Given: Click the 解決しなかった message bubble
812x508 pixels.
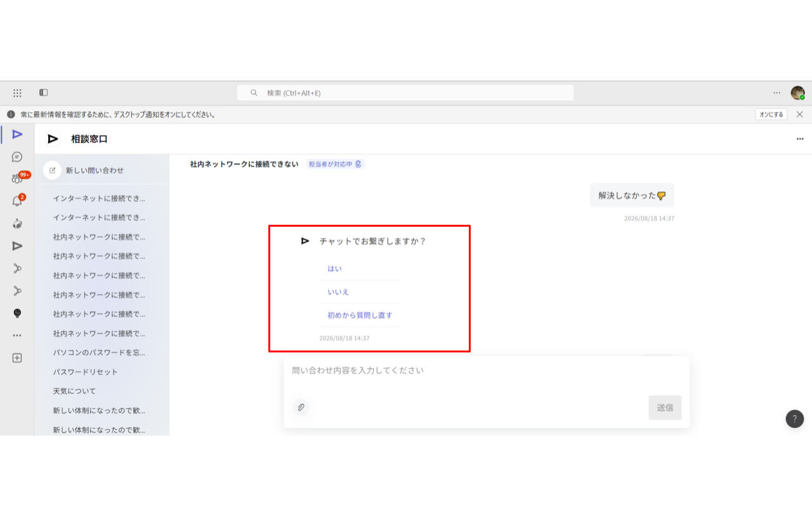Looking at the screenshot, I should click(632, 195).
